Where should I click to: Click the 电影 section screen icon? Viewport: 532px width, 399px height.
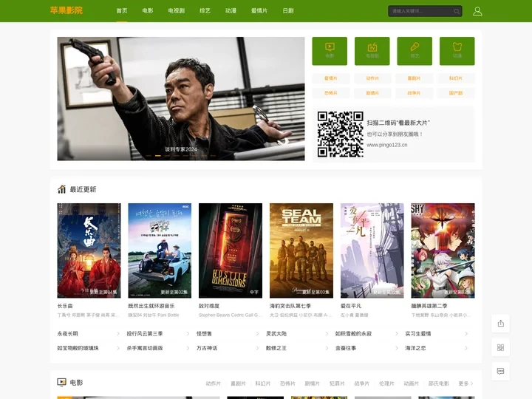61,383
